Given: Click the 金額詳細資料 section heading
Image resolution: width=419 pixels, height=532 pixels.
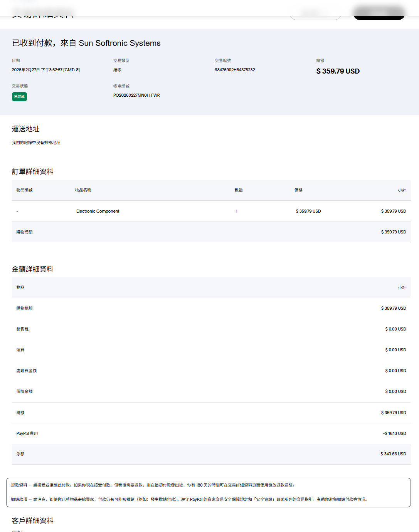Looking at the screenshot, I should coord(32,269).
